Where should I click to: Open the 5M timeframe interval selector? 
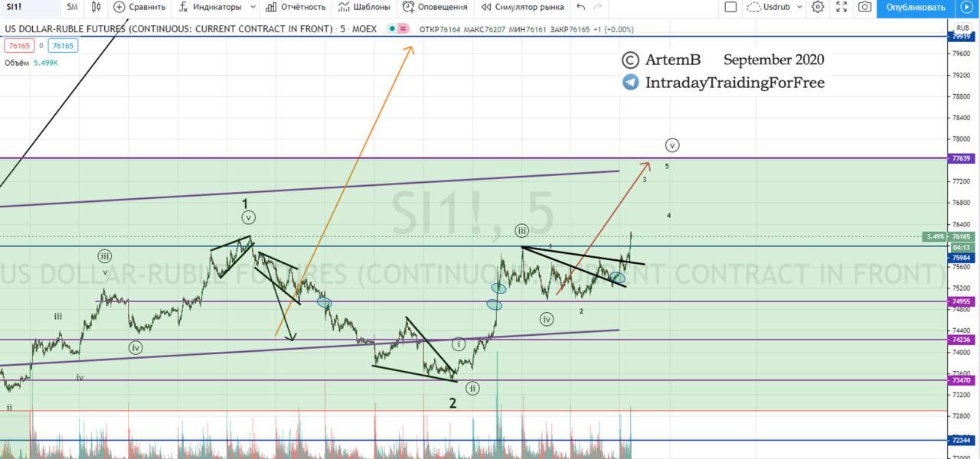pos(72,7)
